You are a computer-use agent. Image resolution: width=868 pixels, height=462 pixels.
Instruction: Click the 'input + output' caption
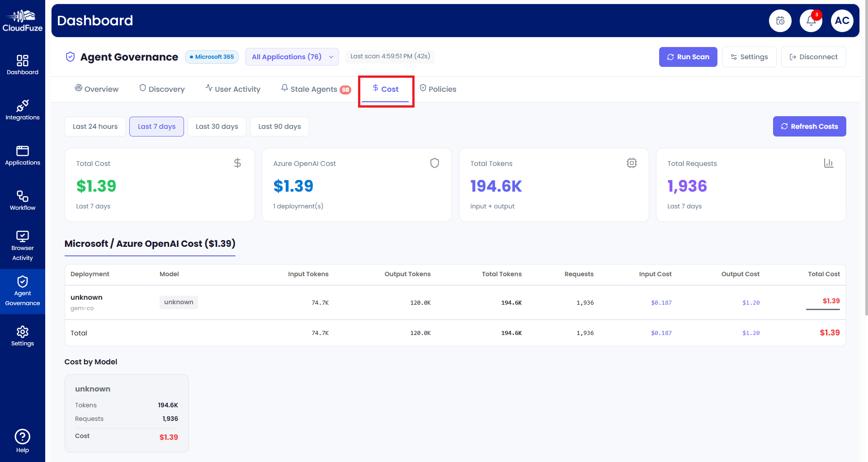(x=492, y=206)
